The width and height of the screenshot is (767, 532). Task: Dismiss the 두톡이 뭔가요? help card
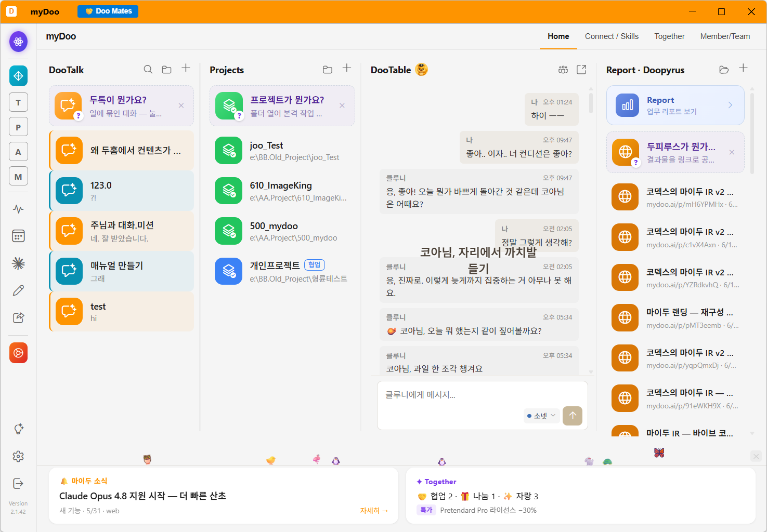181,105
